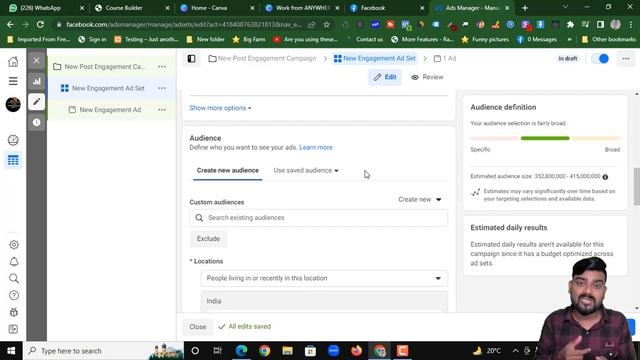Click the In draft status label

coord(568,58)
